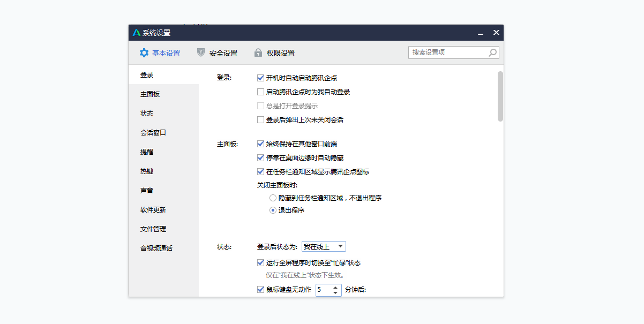Select 隐藏到任务栏通知区域 radio option
This screenshot has width=644, height=324.
[x=273, y=198]
